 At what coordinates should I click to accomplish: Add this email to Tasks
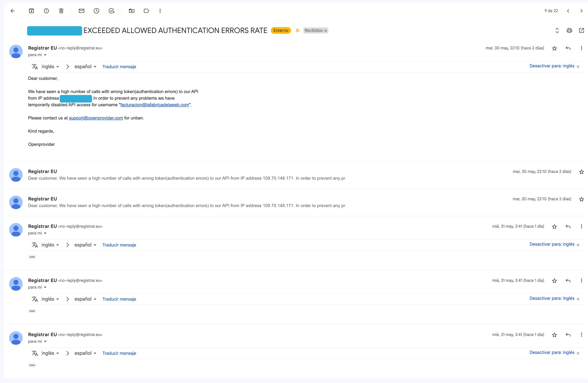pos(112,11)
